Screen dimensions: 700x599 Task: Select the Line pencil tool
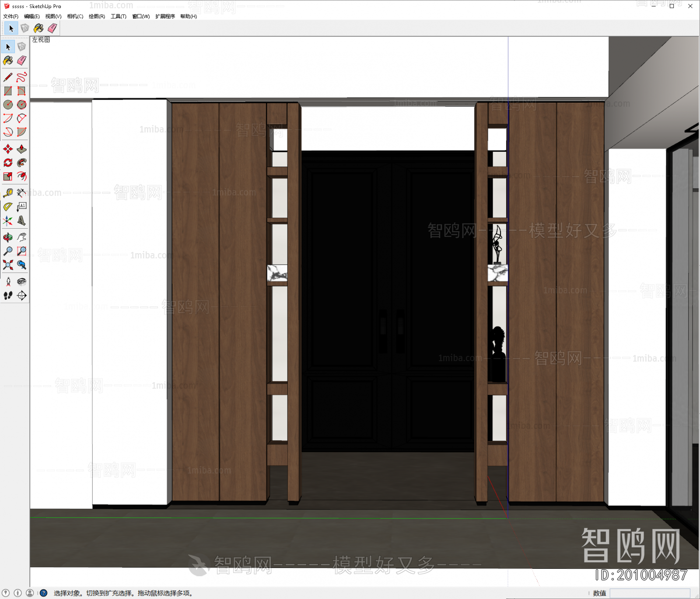point(8,77)
